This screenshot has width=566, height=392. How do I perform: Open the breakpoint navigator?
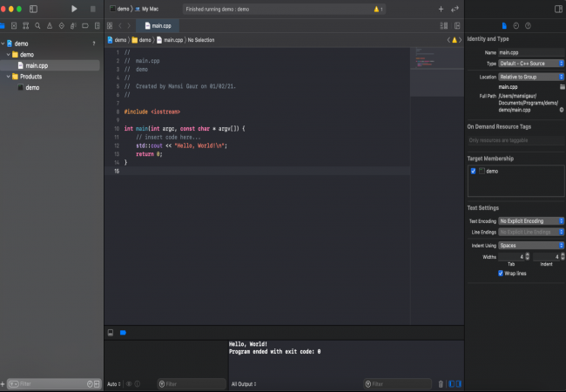pos(85,25)
